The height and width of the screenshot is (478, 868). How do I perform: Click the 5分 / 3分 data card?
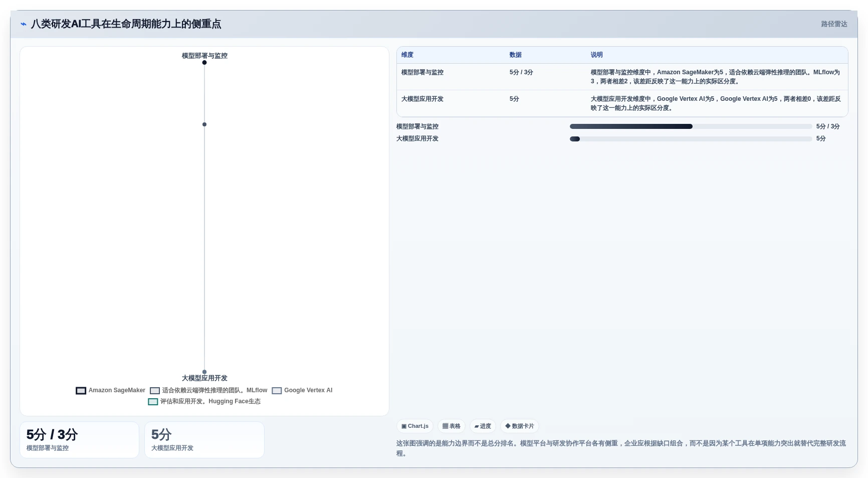click(79, 440)
